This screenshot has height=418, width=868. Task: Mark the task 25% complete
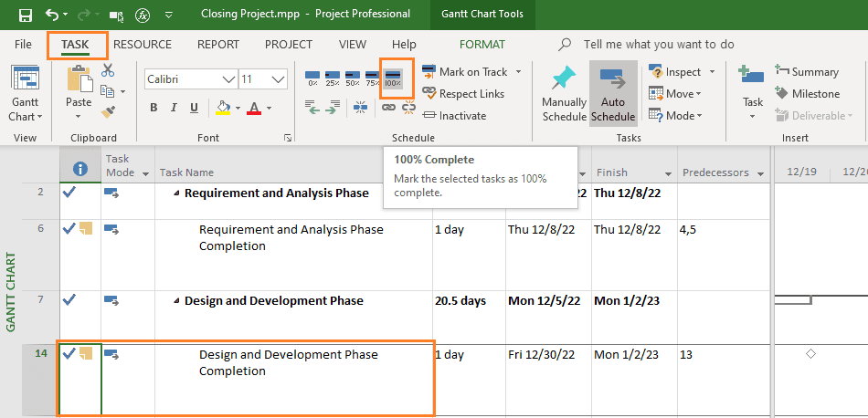[333, 78]
